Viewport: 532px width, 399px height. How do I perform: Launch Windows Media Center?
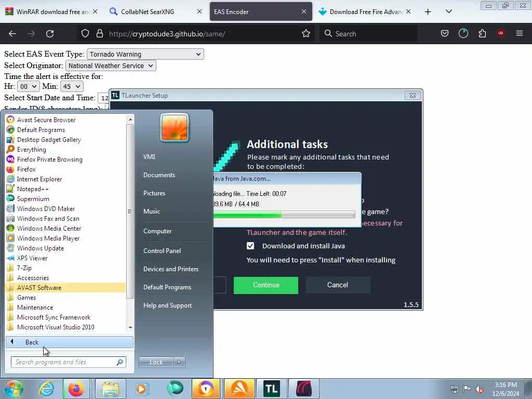pyautogui.click(x=49, y=228)
